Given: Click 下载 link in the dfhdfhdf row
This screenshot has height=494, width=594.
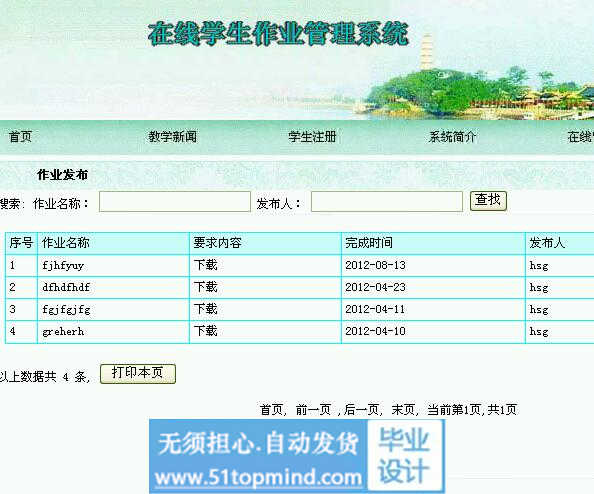Looking at the screenshot, I should (206, 287).
